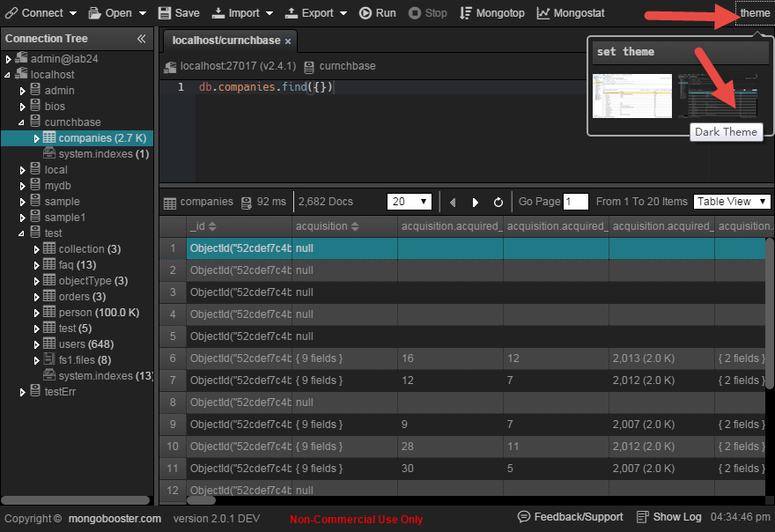Click the Export icon
Screen dimensions: 775x532
click(x=292, y=13)
